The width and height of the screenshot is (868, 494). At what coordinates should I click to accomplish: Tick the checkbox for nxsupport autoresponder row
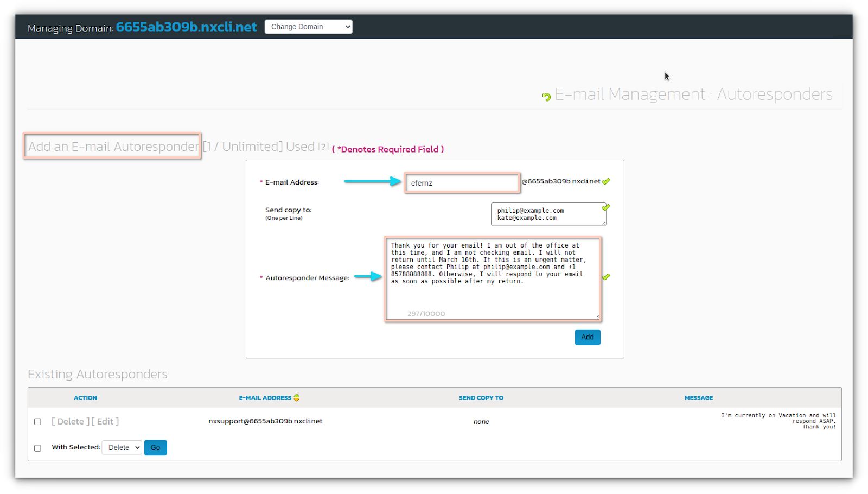pos(37,422)
